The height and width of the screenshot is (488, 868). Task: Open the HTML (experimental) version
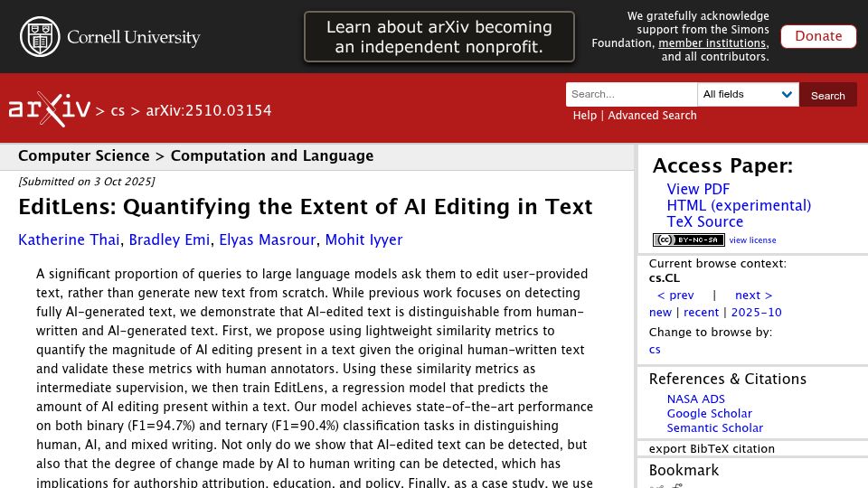(x=739, y=205)
